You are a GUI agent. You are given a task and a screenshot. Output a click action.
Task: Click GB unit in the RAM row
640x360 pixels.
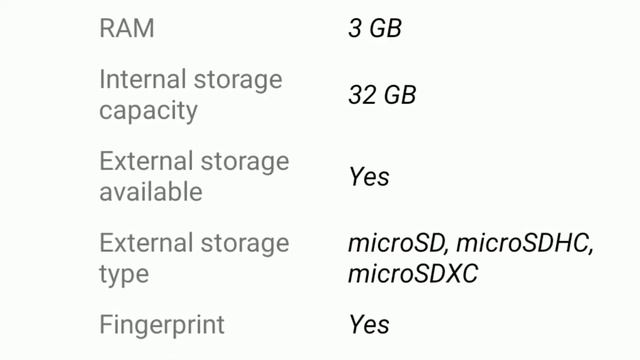[x=386, y=28]
